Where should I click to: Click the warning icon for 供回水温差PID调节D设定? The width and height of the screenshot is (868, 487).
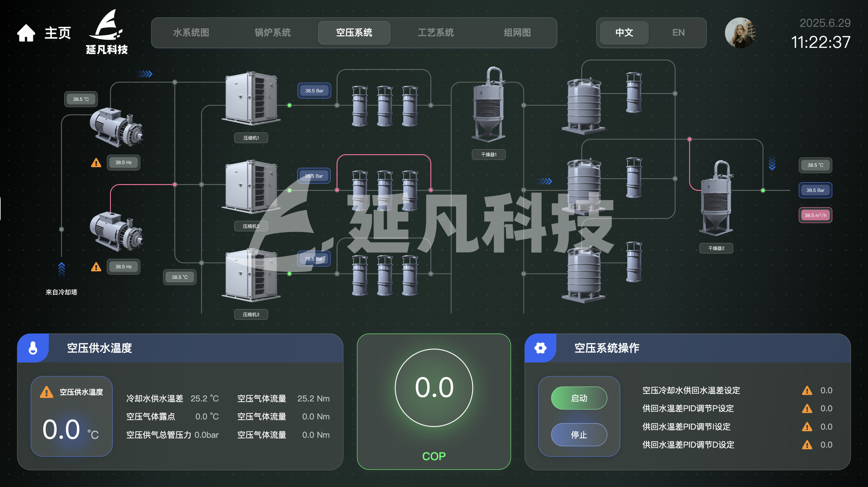point(807,445)
